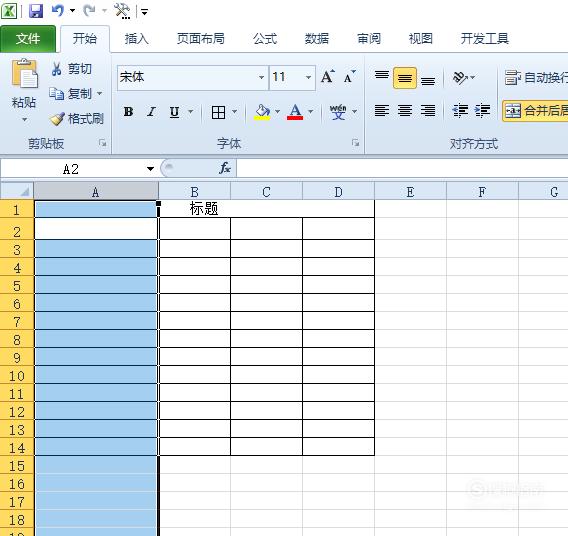Click the tools icon in quick access toolbar
Image resolution: width=568 pixels, height=536 pixels.
pyautogui.click(x=122, y=11)
